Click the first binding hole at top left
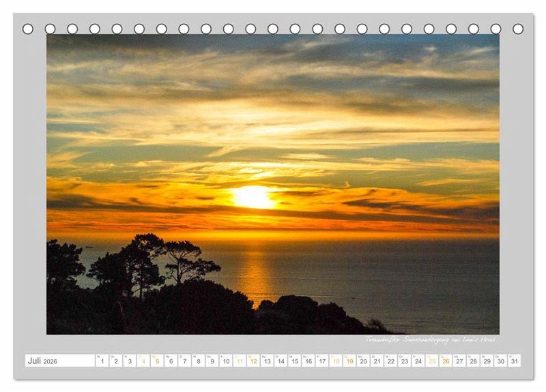The image size is (546, 392). 28,29
